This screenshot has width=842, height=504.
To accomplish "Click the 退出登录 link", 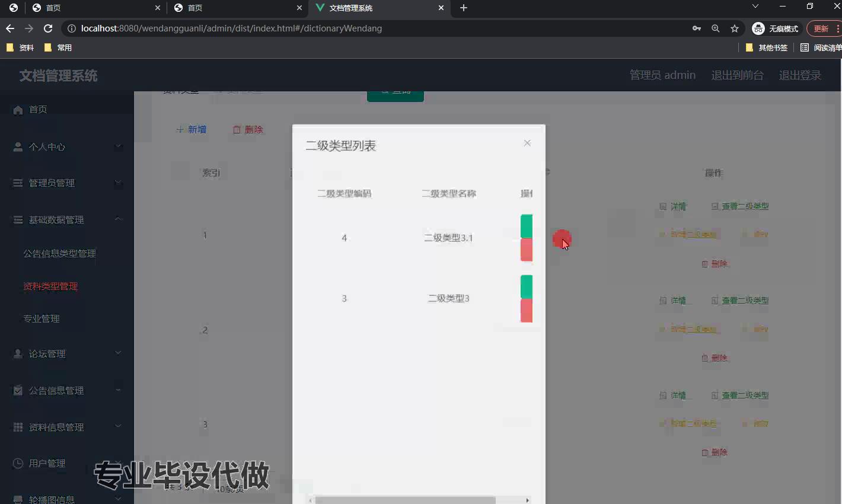I will (x=800, y=75).
